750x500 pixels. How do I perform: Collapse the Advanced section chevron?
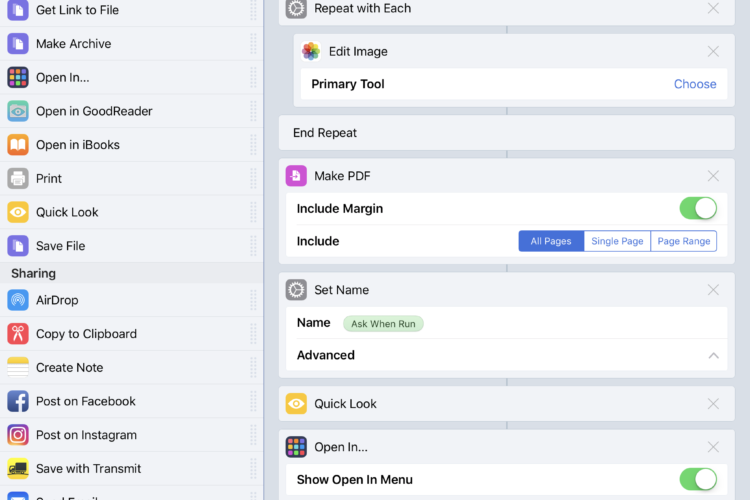click(x=713, y=356)
